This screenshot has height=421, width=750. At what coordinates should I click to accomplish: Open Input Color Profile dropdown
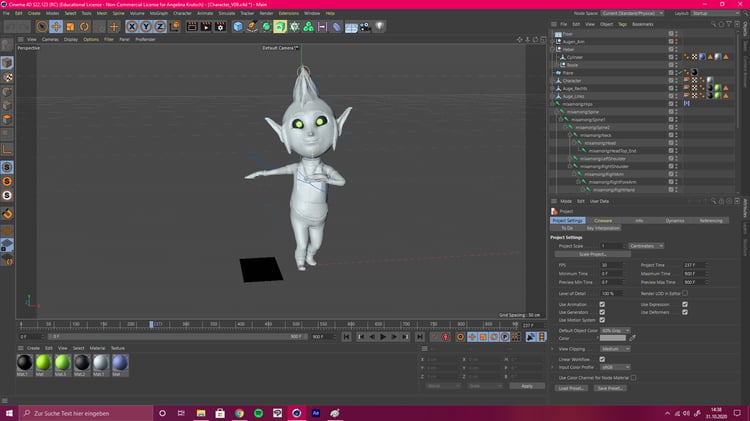[615, 367]
